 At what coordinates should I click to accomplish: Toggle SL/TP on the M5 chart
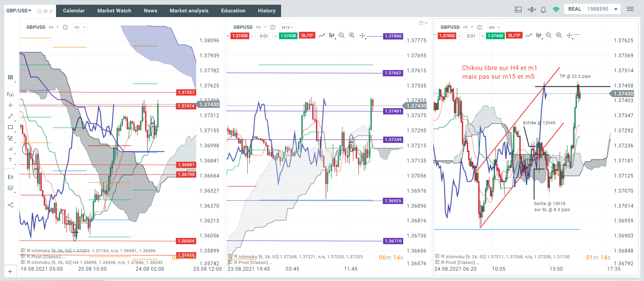tap(514, 36)
